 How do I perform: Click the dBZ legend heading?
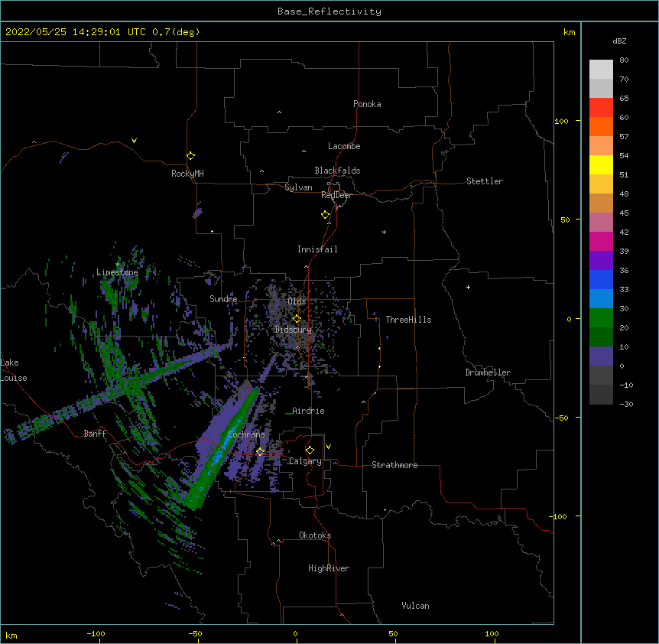(x=619, y=41)
